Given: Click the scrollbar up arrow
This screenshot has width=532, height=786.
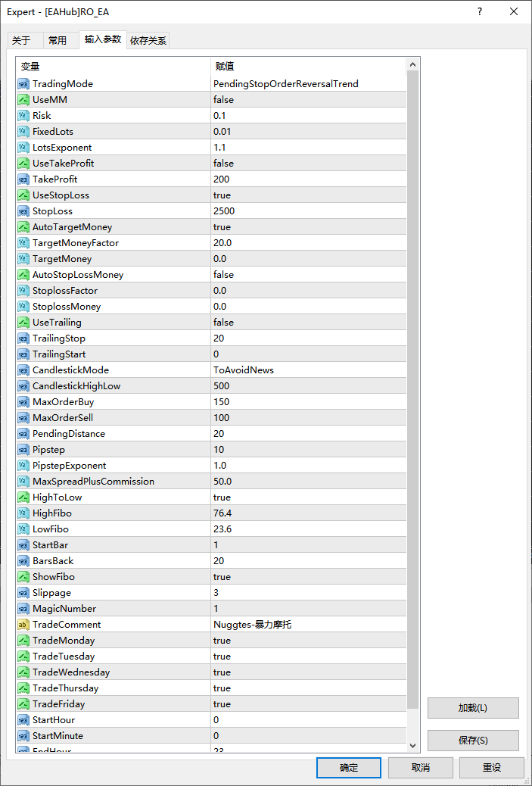Looking at the screenshot, I should click(412, 64).
